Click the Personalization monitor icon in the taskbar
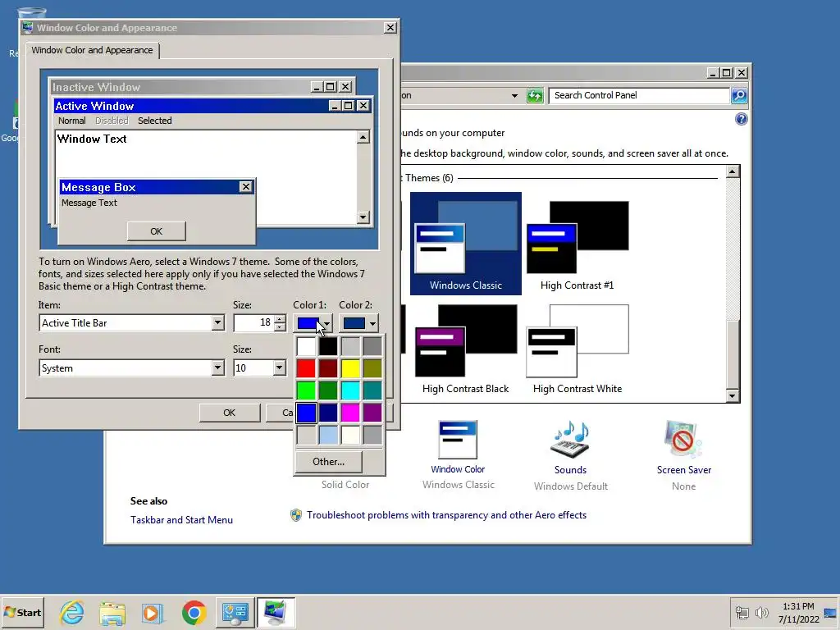Screen dimensions: 840x630 276,612
